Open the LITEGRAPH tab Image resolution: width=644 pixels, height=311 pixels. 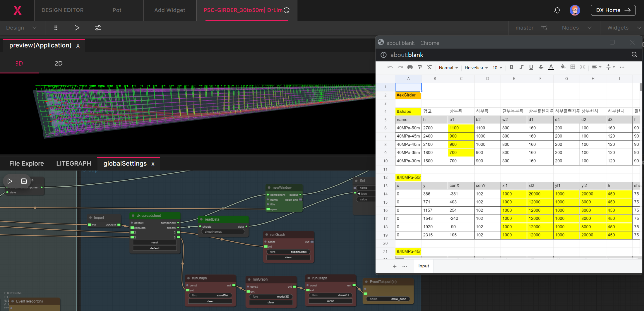click(73, 164)
